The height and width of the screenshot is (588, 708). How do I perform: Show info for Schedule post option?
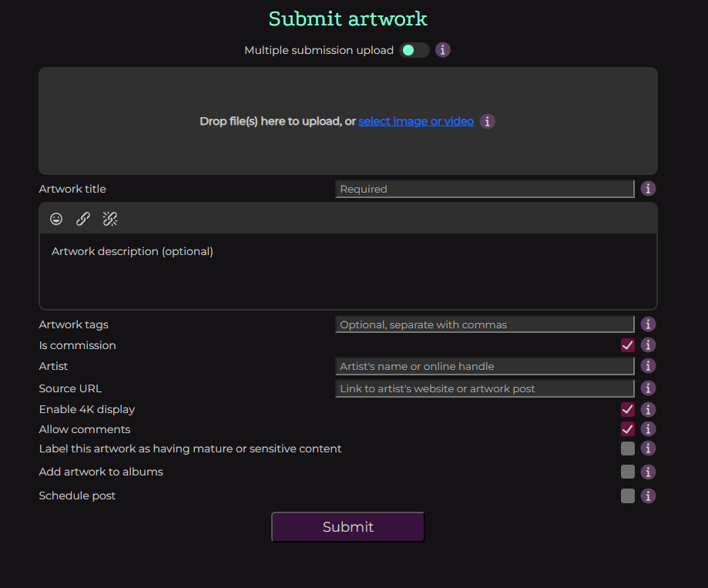pyautogui.click(x=649, y=496)
